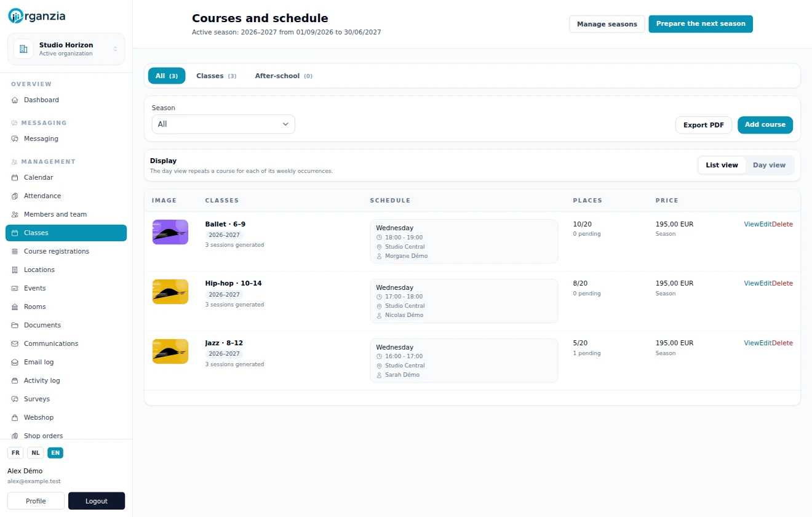Select the All (3) tab
Screen dimensions: 812x517
coord(167,76)
